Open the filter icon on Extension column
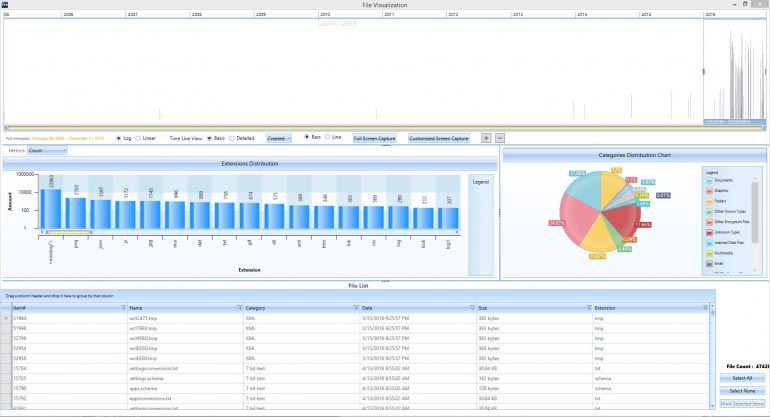This screenshot has height=417, width=770. (x=705, y=307)
